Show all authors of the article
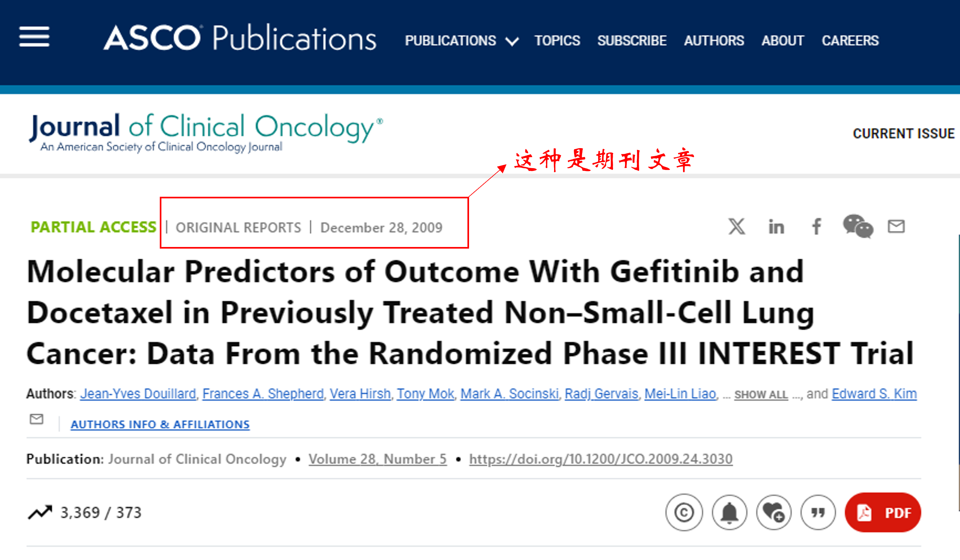The image size is (960, 560). click(761, 395)
